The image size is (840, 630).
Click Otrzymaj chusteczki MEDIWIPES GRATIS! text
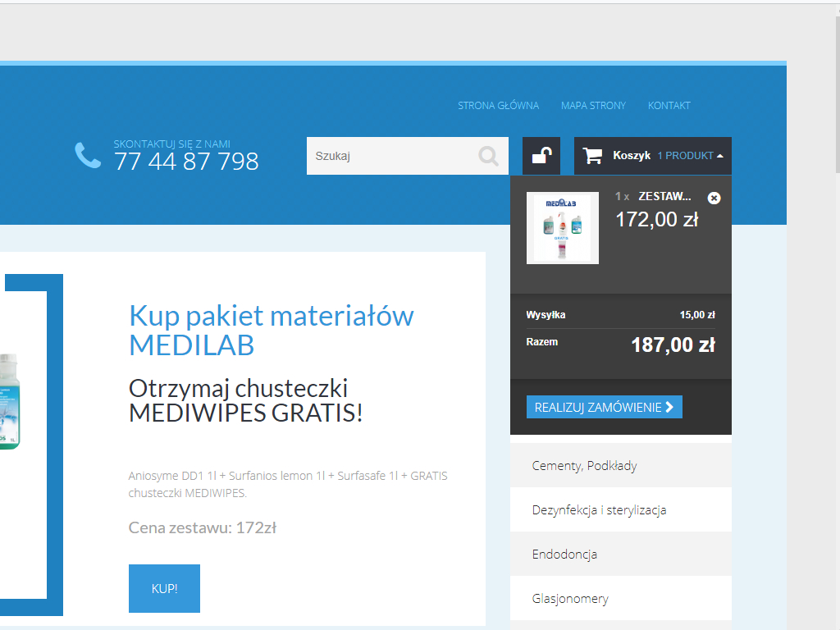pyautogui.click(x=246, y=400)
